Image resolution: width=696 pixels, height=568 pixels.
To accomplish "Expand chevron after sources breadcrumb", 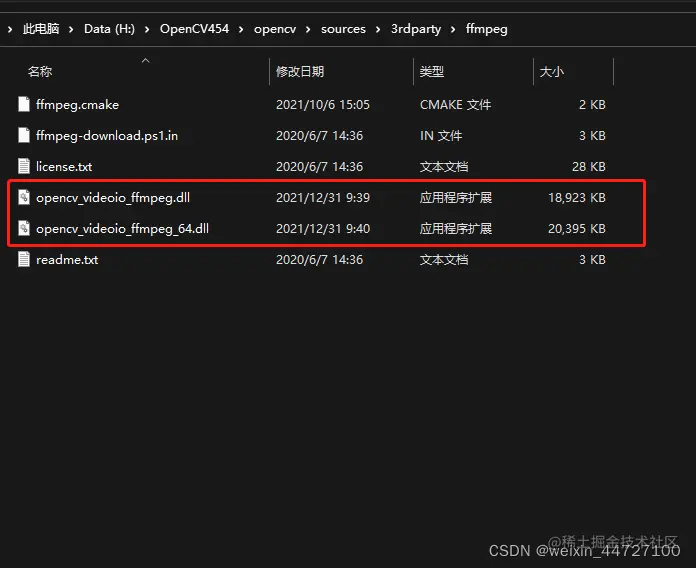I will pos(378,29).
